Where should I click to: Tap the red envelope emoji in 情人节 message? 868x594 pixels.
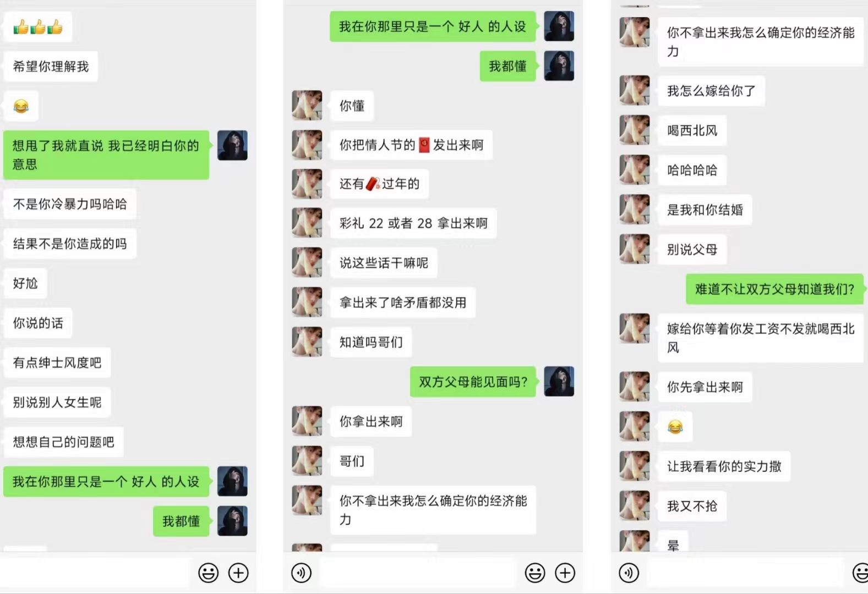coord(424,145)
